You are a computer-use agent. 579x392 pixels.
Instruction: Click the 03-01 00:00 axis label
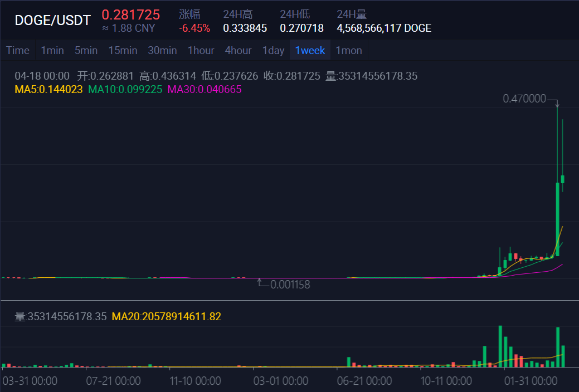(x=281, y=381)
